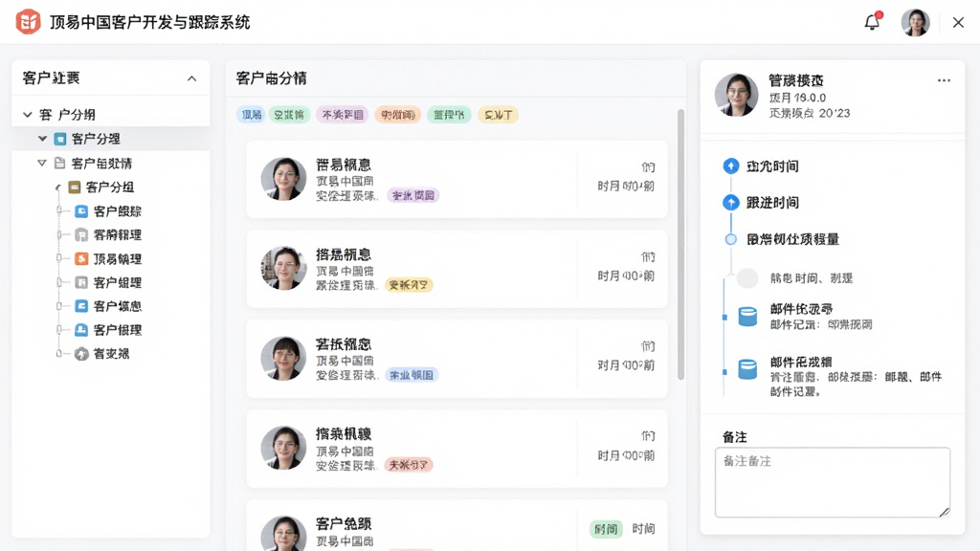Image resolution: width=980 pixels, height=551 pixels.
Task: Click the blue icon of 客户跟踪 row
Action: coord(81,211)
